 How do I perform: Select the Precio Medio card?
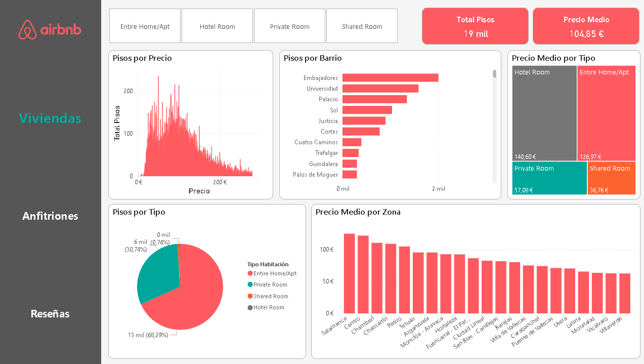pyautogui.click(x=586, y=26)
